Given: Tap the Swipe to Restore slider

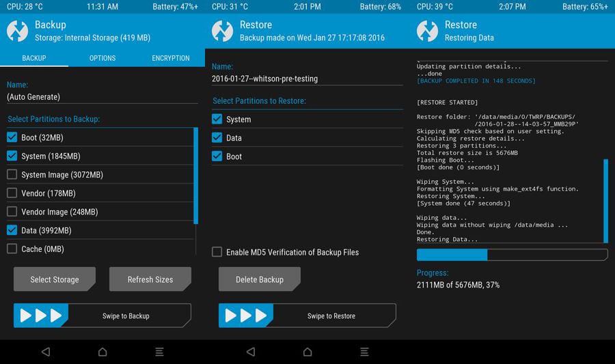Looking at the screenshot, I should pyautogui.click(x=307, y=316).
